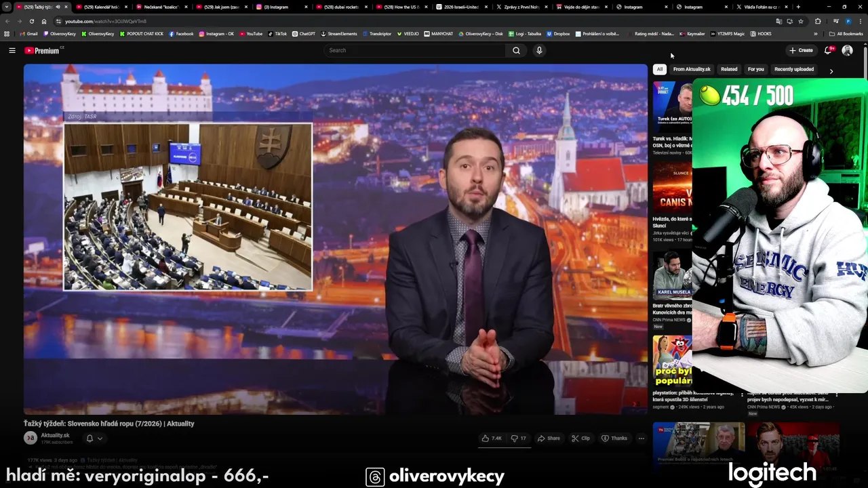868x488 pixels.
Task: Like the video (7.4K thumbs up)
Action: pyautogui.click(x=492, y=439)
